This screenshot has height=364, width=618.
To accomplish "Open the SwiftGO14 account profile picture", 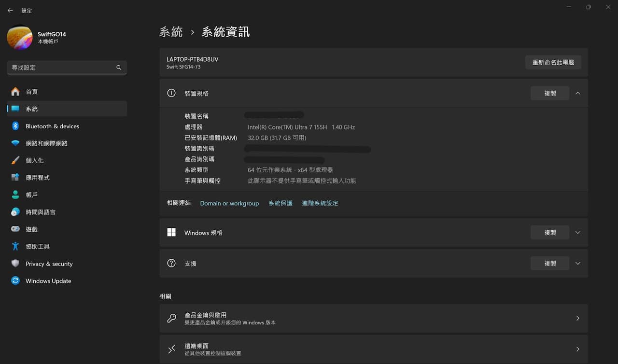I will [x=20, y=38].
